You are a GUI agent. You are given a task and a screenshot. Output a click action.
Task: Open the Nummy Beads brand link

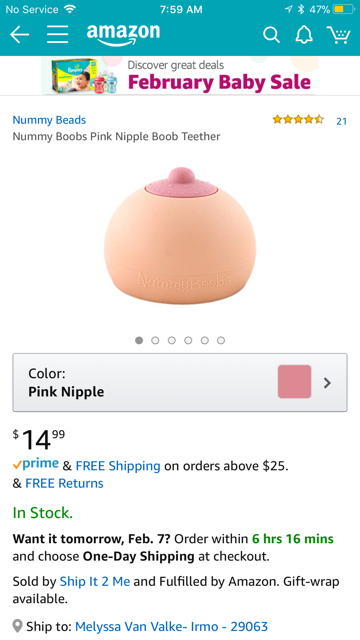click(49, 120)
